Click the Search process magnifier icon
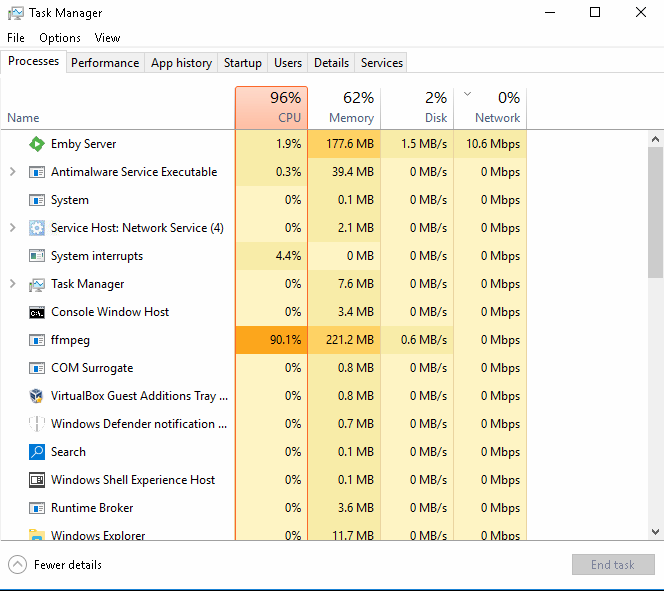The width and height of the screenshot is (664, 591). (37, 452)
